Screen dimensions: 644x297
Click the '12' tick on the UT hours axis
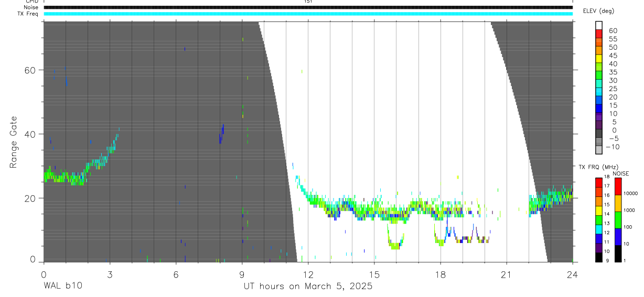308,274
